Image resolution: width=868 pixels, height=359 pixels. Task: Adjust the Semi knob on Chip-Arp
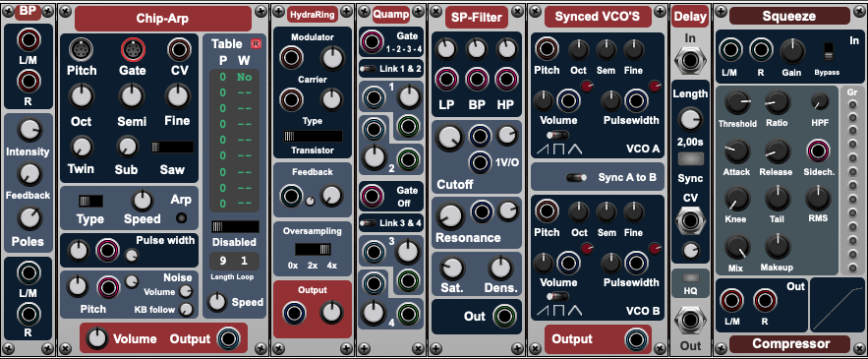coord(132,95)
